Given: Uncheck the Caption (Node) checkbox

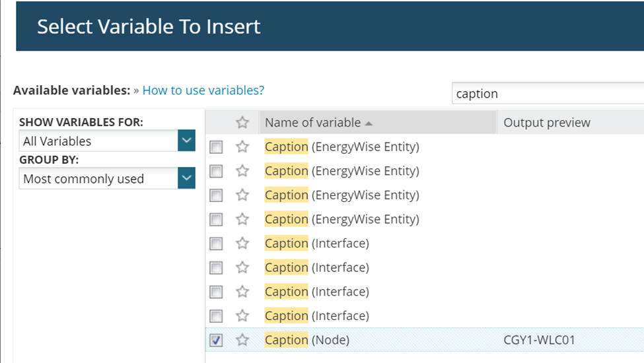Looking at the screenshot, I should 216,341.
